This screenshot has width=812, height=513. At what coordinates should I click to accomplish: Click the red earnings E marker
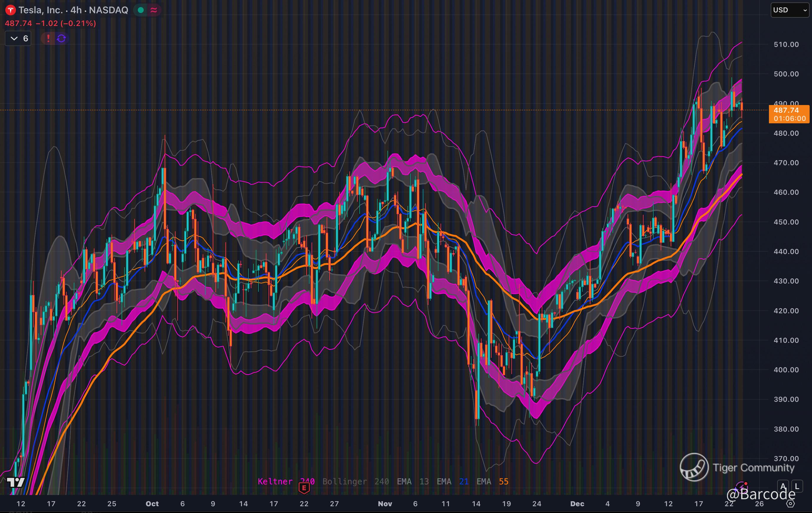(304, 487)
